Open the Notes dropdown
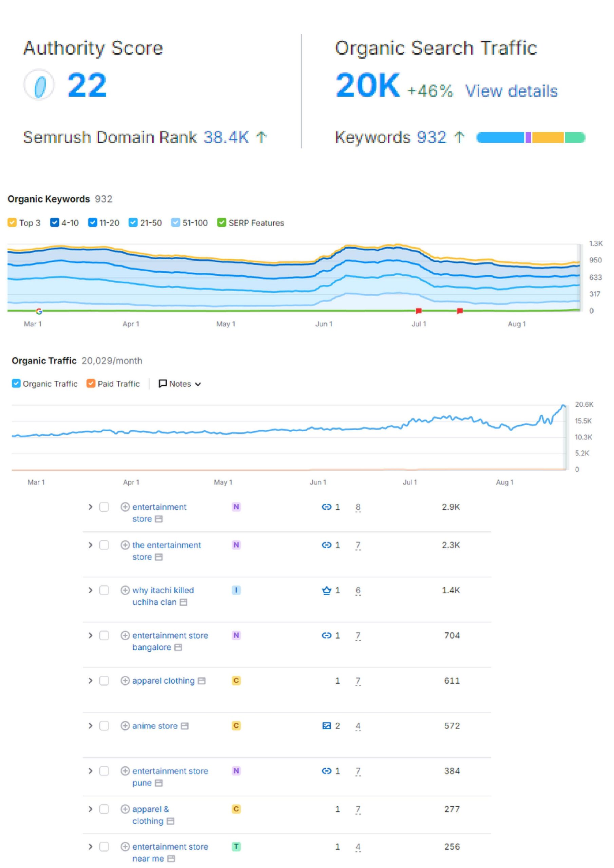 (x=180, y=384)
